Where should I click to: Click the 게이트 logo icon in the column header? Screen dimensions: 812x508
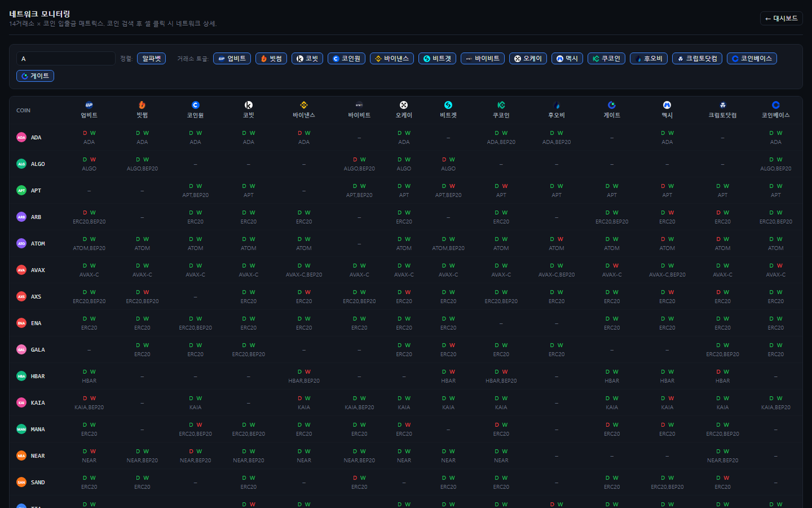pos(612,105)
